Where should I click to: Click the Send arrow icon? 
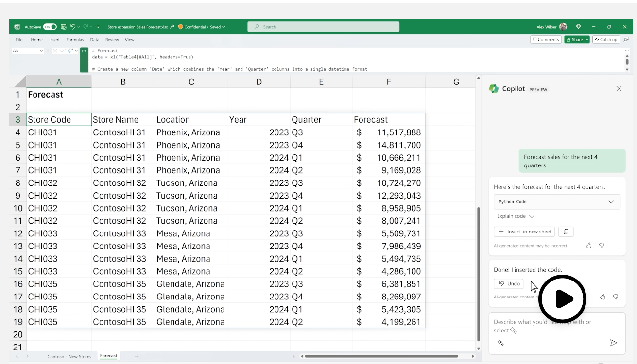click(x=614, y=343)
